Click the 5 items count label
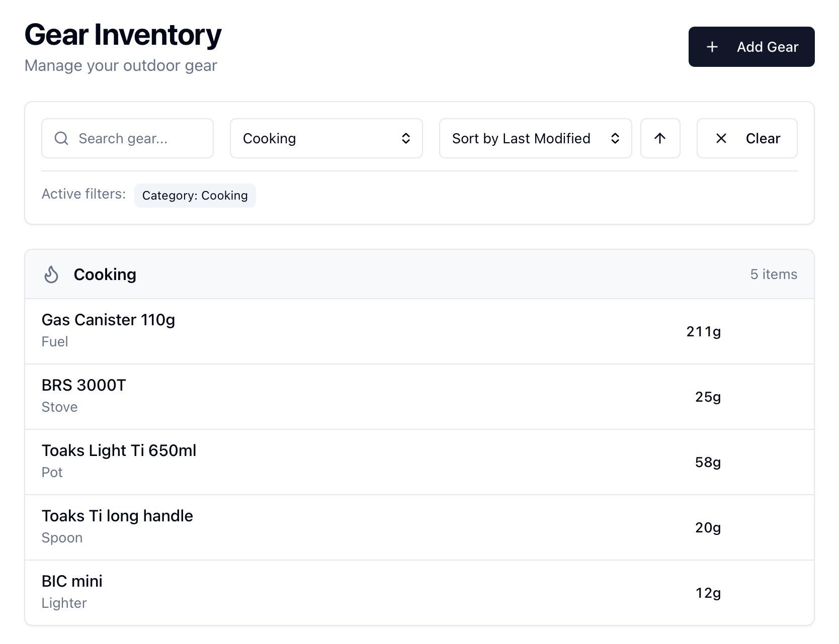839x644 pixels. pos(773,274)
